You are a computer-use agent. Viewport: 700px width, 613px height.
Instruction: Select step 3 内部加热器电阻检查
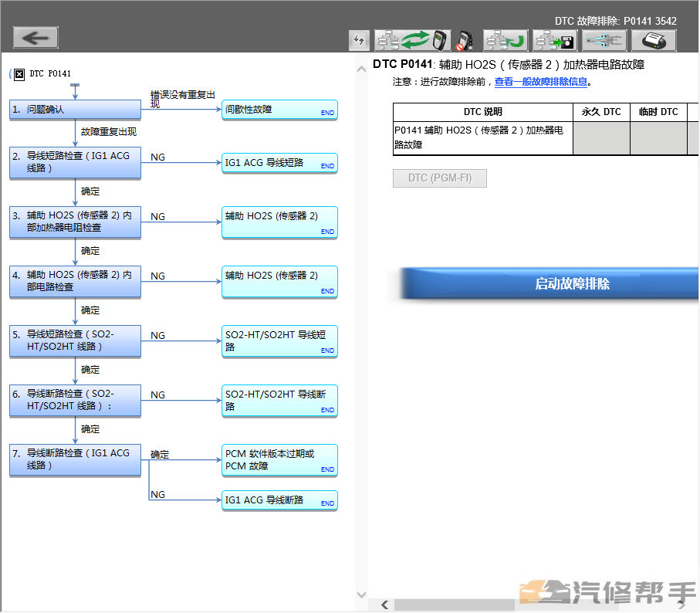75,222
